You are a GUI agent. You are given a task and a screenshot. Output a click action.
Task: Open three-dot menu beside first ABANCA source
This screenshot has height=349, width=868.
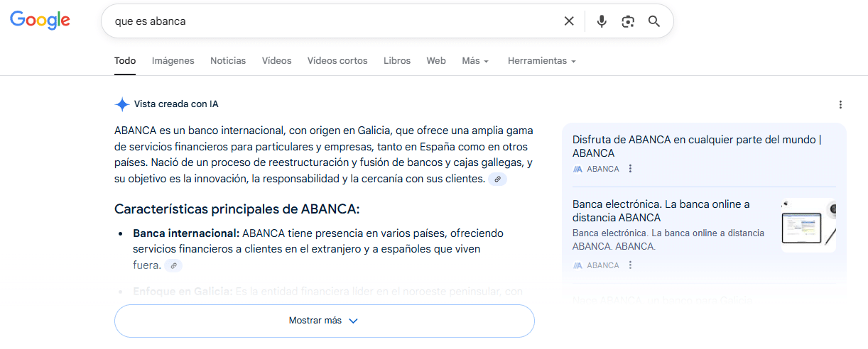(630, 169)
